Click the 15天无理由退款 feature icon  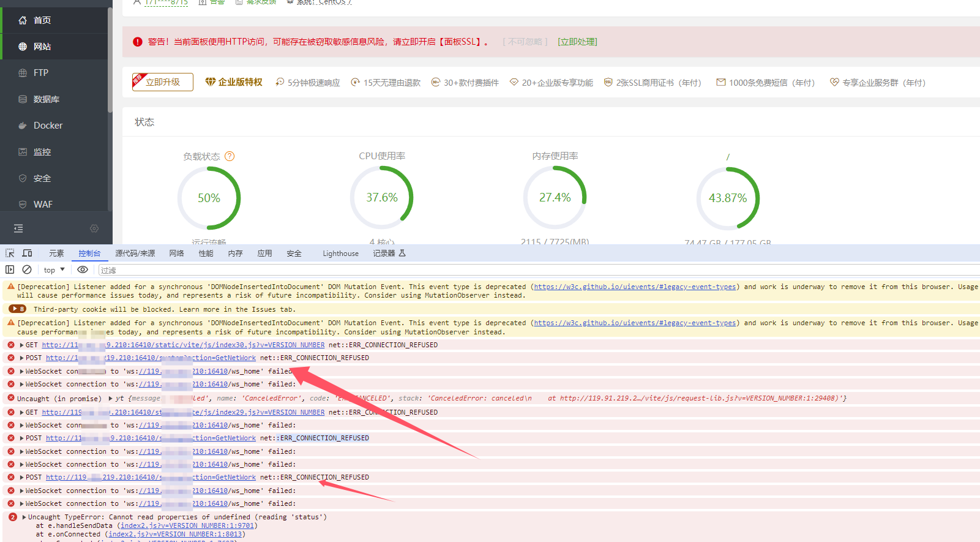coord(356,82)
